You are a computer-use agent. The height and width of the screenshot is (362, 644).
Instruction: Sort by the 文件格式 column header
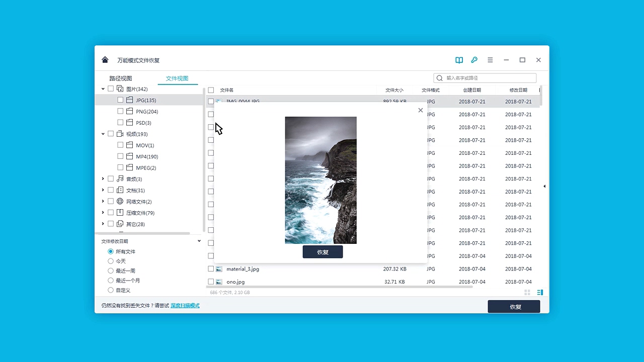pyautogui.click(x=431, y=90)
